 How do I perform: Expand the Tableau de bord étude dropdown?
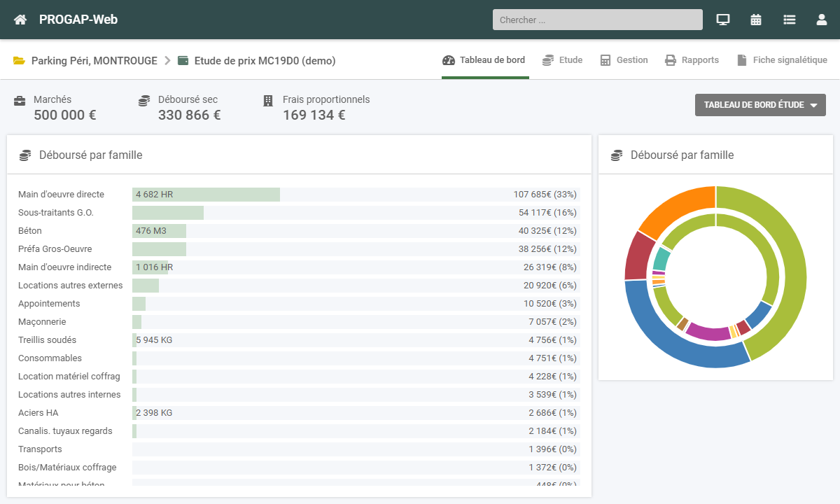pyautogui.click(x=760, y=105)
